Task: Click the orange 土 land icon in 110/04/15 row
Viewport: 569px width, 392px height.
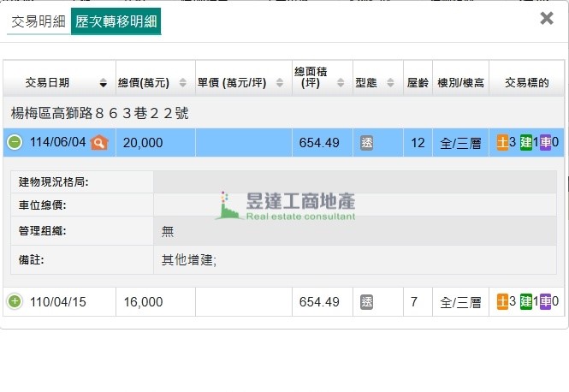Action: [502, 301]
